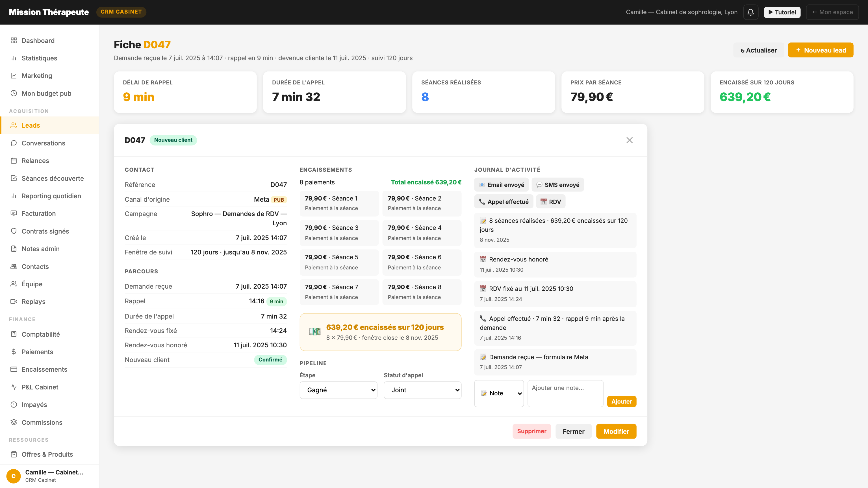The height and width of the screenshot is (488, 868).
Task: Close the D047 lead panel with X
Action: [x=630, y=140]
